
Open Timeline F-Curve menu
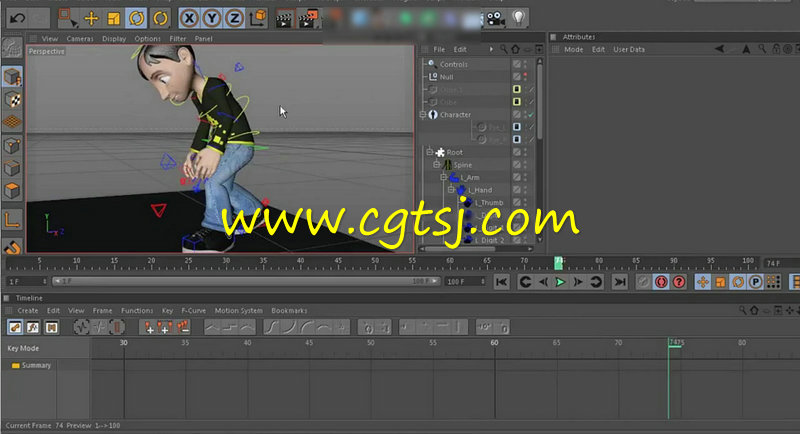193,311
